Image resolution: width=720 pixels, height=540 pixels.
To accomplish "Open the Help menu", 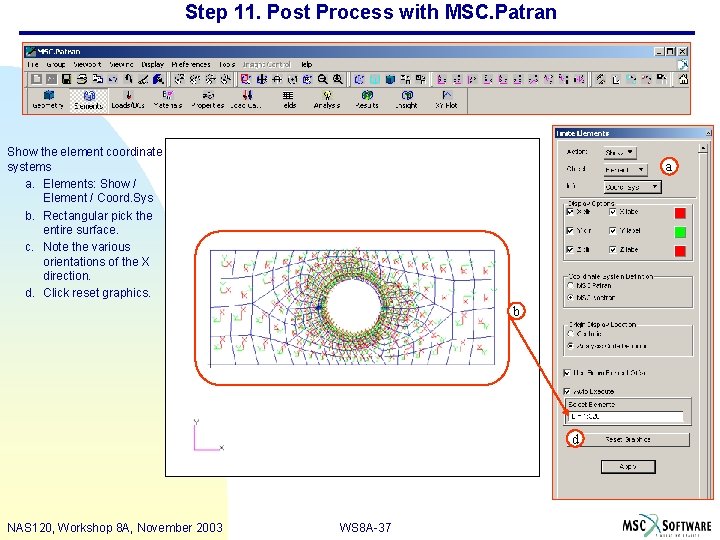I will coord(307,64).
